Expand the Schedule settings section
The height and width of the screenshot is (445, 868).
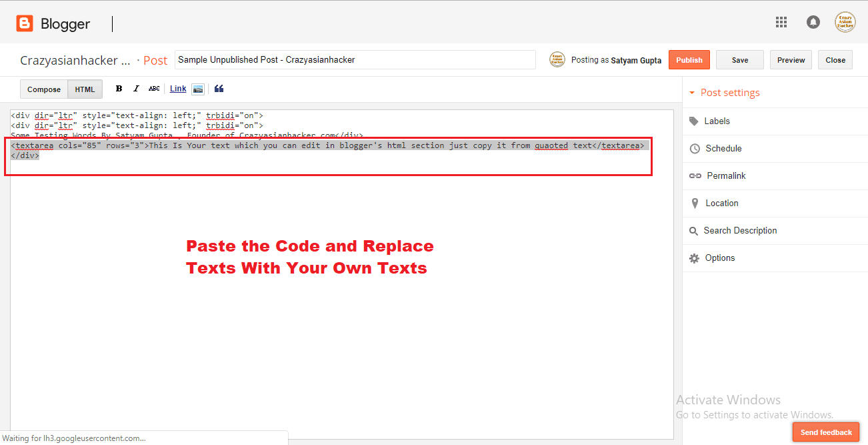723,148
